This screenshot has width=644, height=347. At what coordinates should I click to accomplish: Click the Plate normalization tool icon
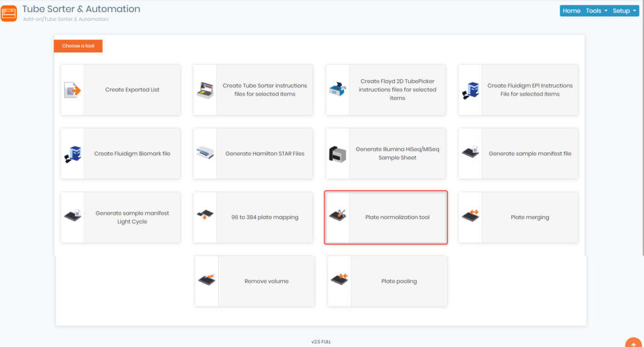click(x=338, y=215)
